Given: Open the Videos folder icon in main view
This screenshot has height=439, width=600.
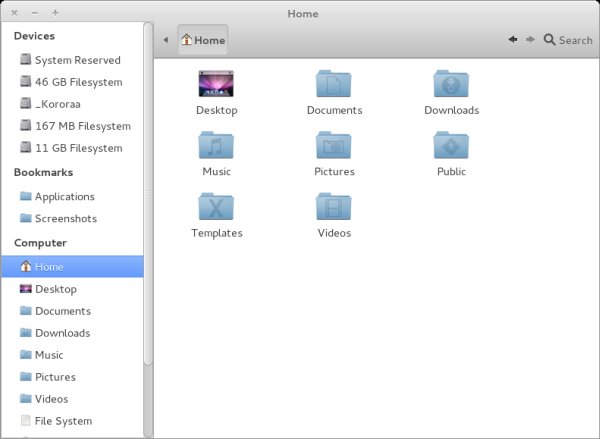Looking at the screenshot, I should 334,206.
